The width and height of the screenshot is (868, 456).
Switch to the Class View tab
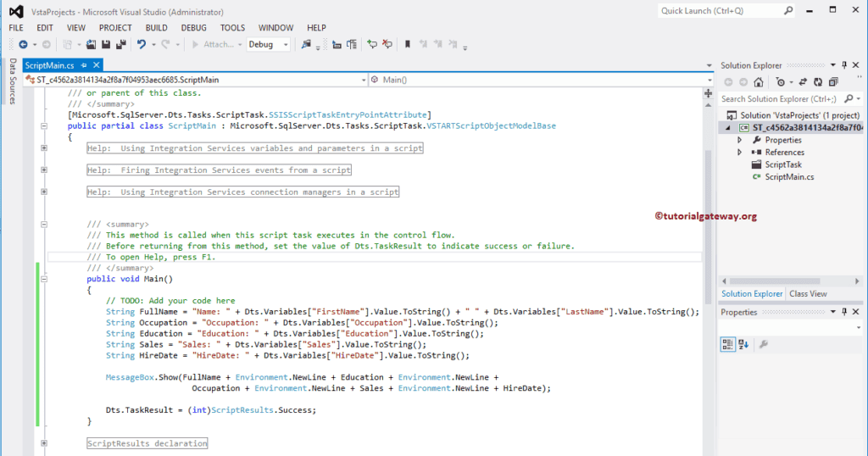808,294
